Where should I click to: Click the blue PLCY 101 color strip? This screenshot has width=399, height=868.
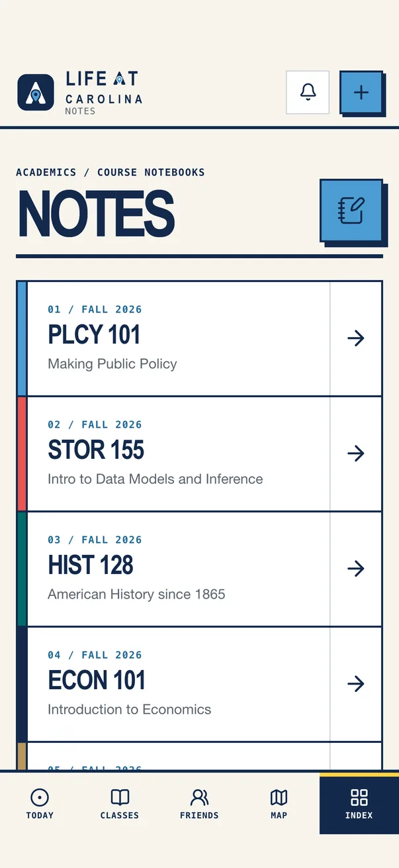[x=22, y=338]
